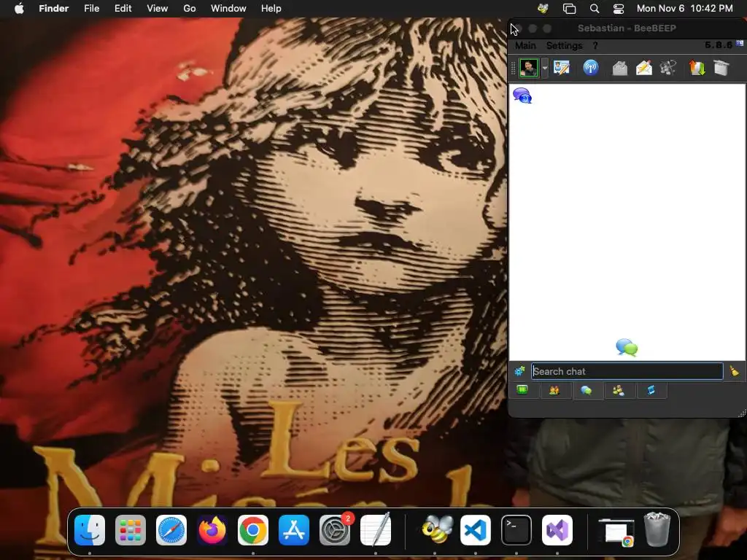Screen dimensions: 747x560
Task: Open the Settings menu in BeeBEEP
Action: point(564,45)
